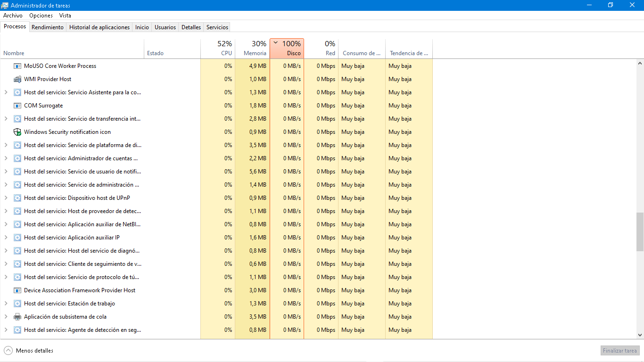Click gear icon of Aplicación auxiliar IP
The height and width of the screenshot is (362, 644).
pyautogui.click(x=17, y=238)
